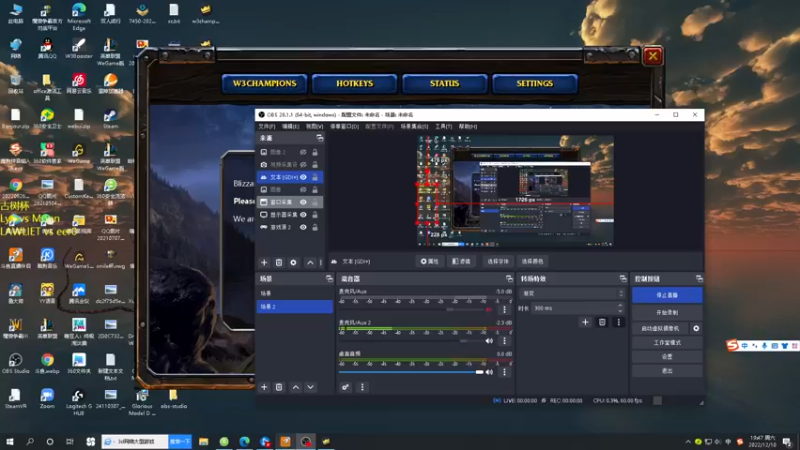Image resolution: width=800 pixels, height=450 pixels.
Task: Show the hidden 图像 source eye icon
Action: 303,189
